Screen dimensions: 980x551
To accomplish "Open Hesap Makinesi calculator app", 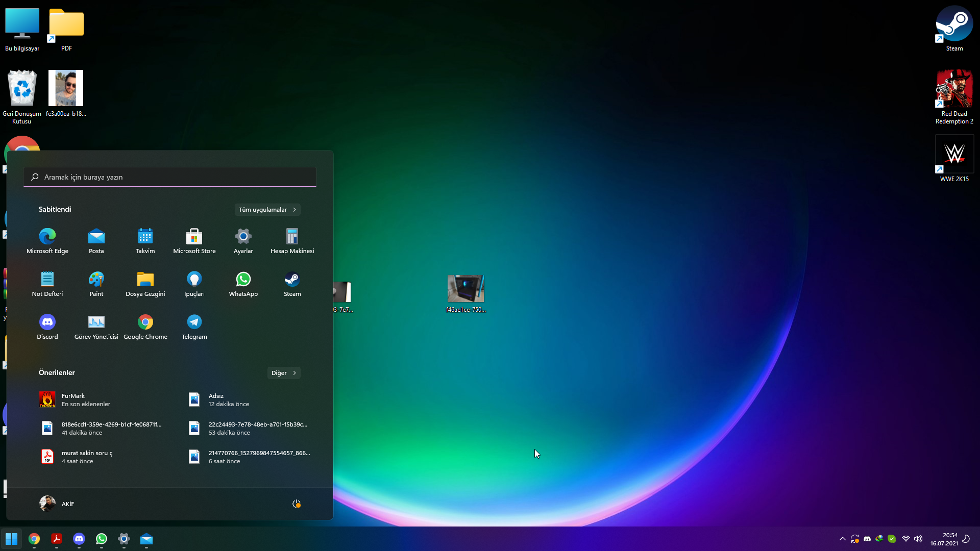I will 292,240.
